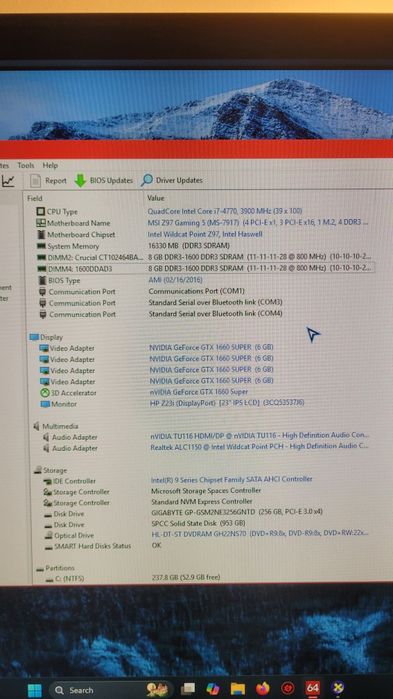
Task: Open the Help menu
Action: [x=50, y=165]
